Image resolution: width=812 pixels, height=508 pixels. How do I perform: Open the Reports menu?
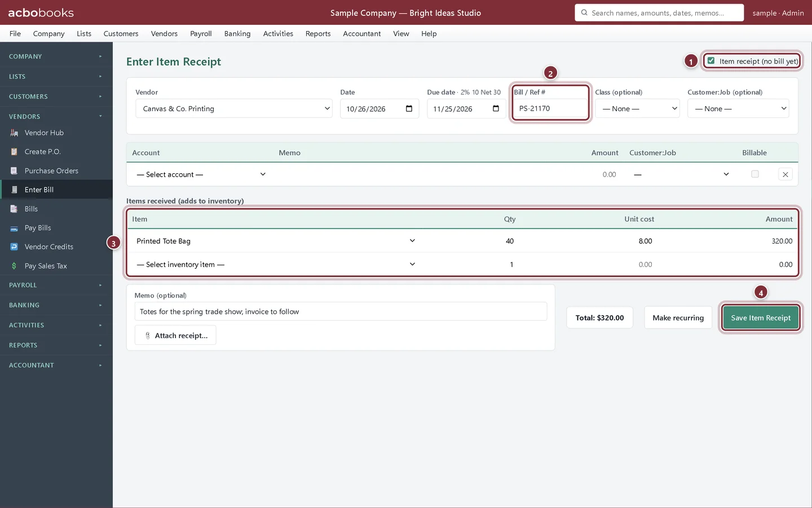318,33
